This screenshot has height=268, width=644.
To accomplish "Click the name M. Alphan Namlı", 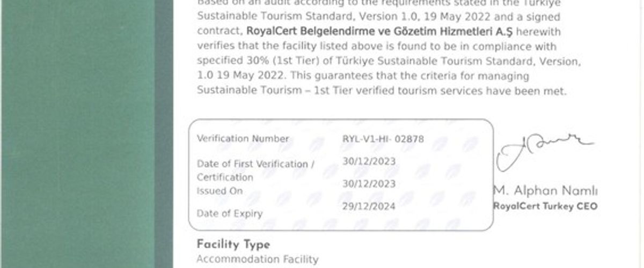I will 545,191.
